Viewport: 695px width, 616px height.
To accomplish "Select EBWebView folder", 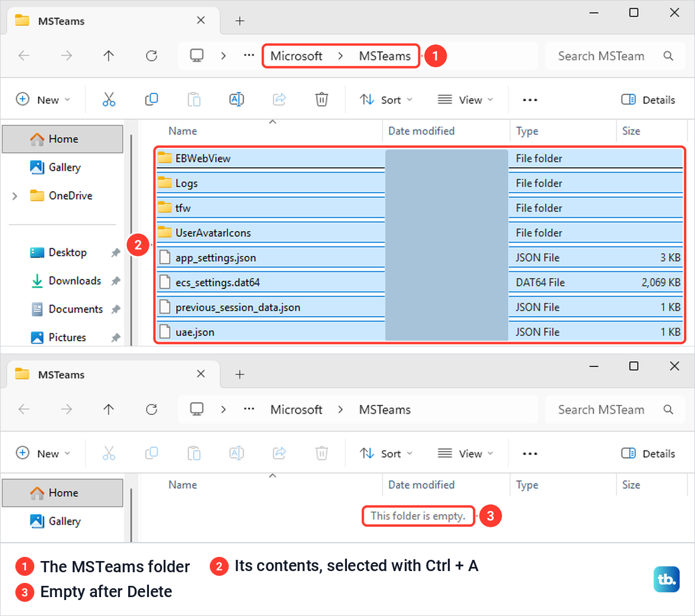I will 420,158.
